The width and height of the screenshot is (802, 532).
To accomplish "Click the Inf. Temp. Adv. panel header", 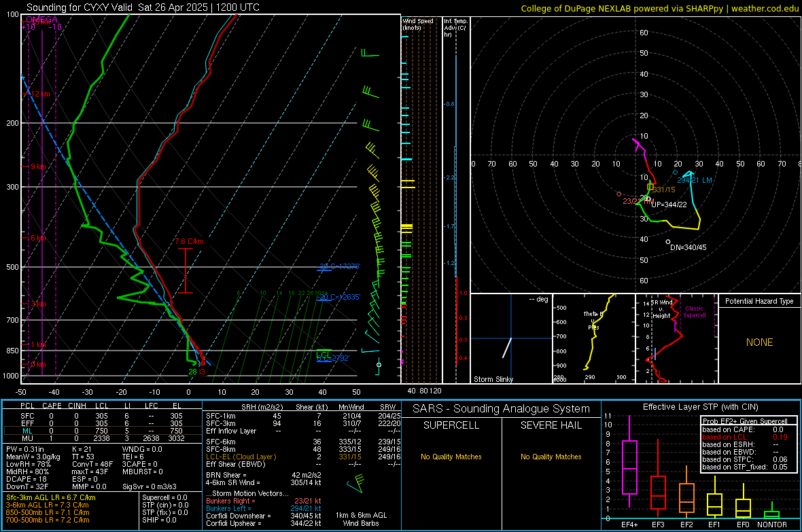I will click(455, 28).
